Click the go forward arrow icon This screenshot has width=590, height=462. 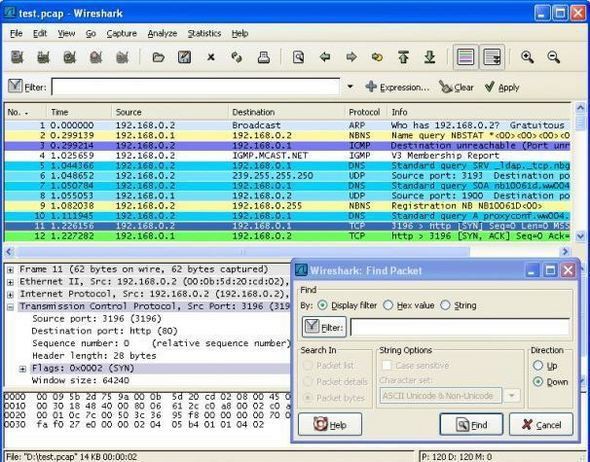pyautogui.click(x=351, y=57)
